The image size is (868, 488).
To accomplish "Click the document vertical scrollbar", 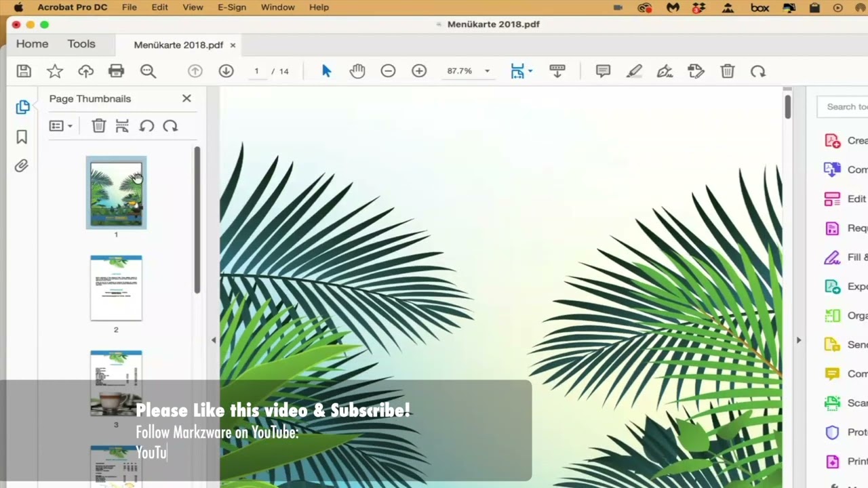I will click(x=787, y=107).
